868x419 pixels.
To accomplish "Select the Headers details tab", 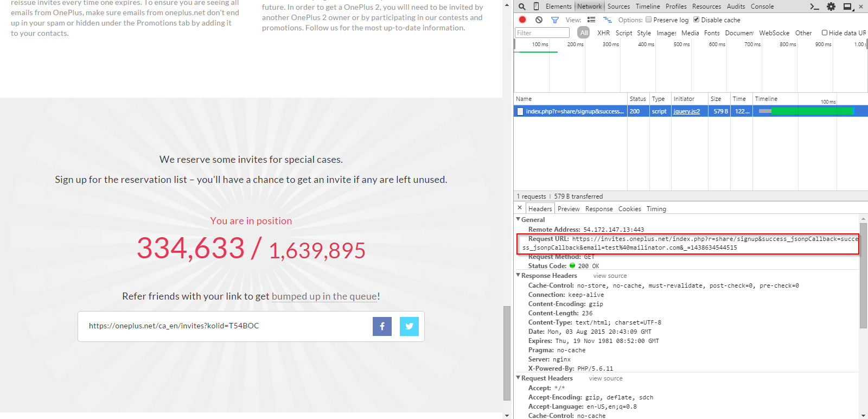I will tap(540, 208).
